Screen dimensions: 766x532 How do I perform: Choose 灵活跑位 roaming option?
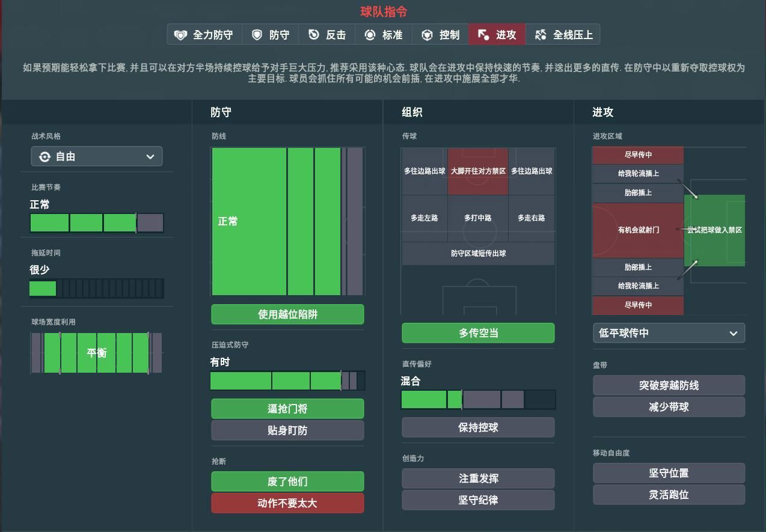coord(669,495)
